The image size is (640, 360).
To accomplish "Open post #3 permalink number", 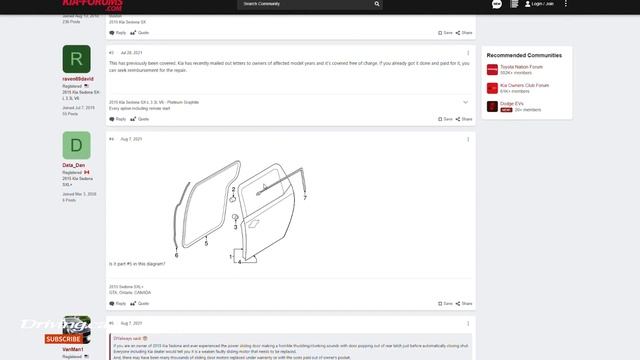I will pos(111,53).
